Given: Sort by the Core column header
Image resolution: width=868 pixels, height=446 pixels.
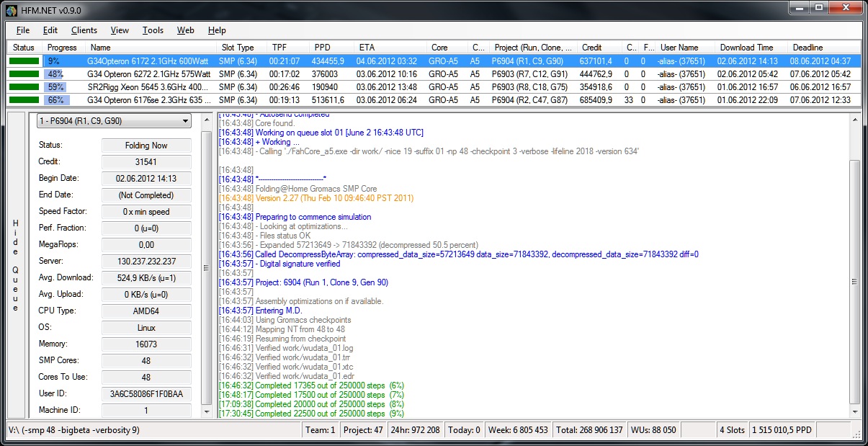Looking at the screenshot, I should pyautogui.click(x=447, y=48).
